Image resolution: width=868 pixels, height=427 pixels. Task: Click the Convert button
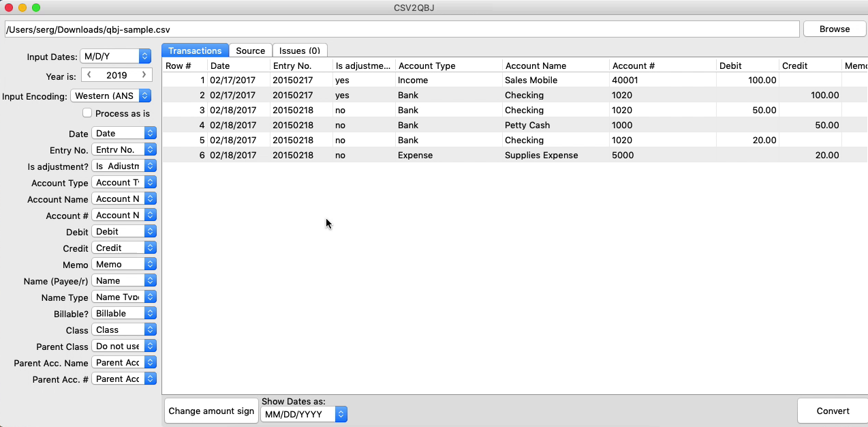pyautogui.click(x=833, y=411)
